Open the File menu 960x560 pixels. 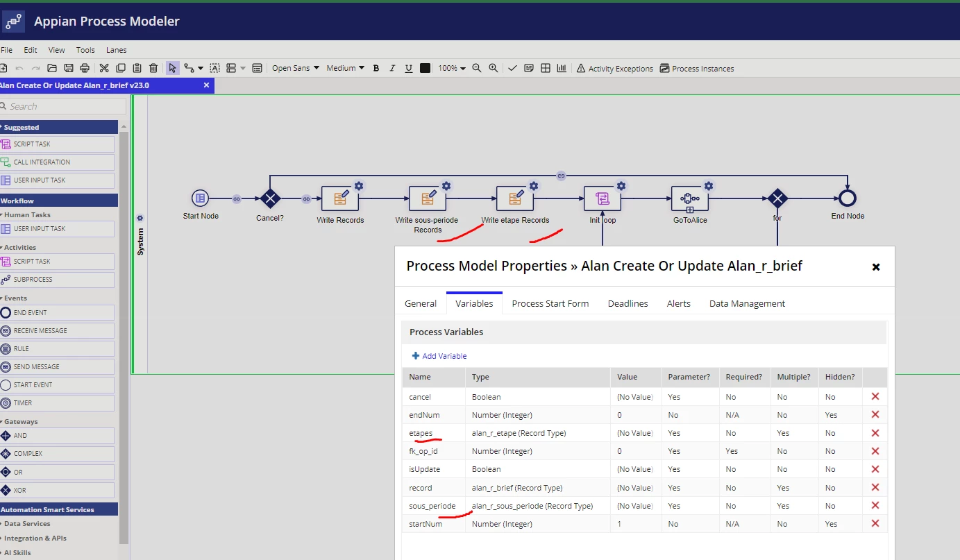pos(7,50)
